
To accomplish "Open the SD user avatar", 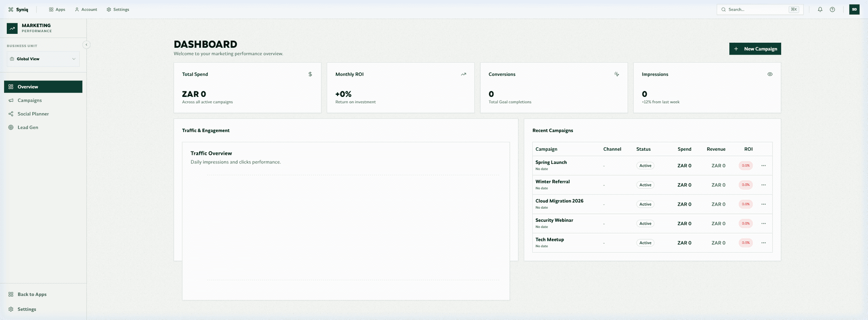I will coord(854,9).
